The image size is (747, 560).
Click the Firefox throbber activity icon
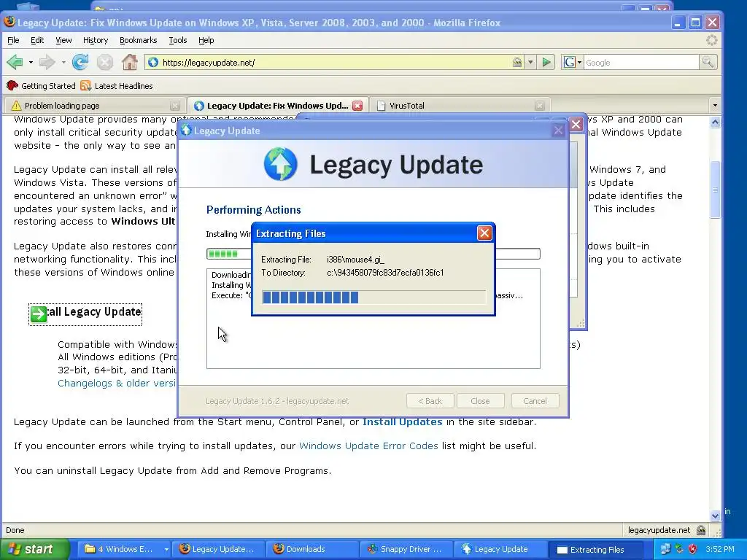[711, 41]
